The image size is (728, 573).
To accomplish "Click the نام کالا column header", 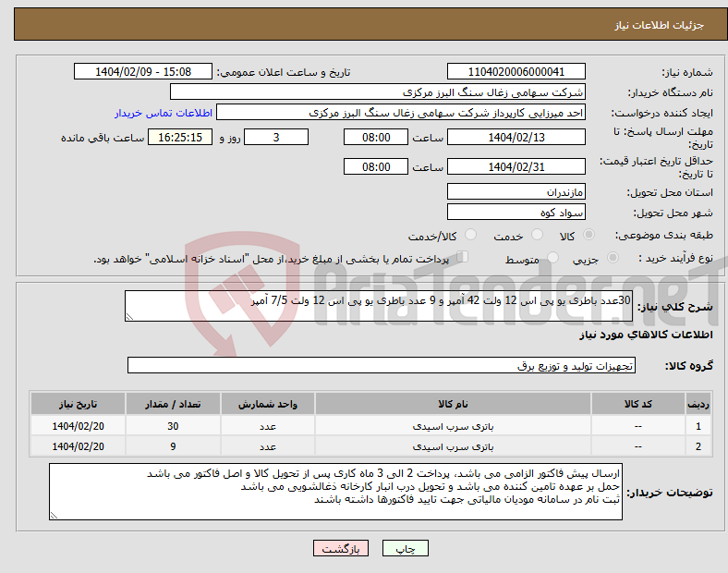I will click(x=453, y=404).
